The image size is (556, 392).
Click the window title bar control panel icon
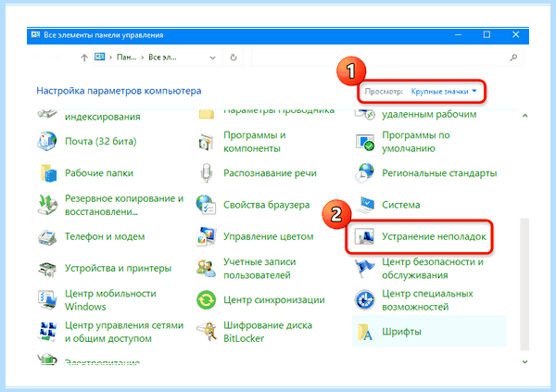(35, 35)
